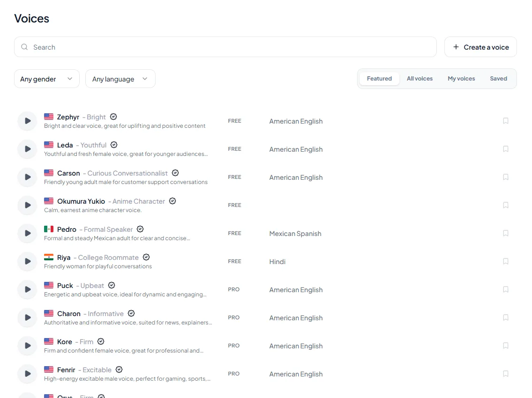The width and height of the screenshot is (532, 398).
Task: Click the Voices page heading
Action: 31,18
